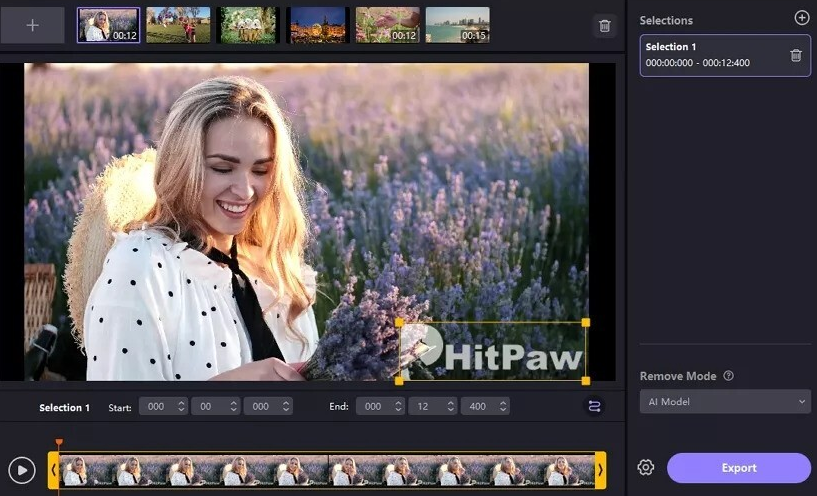
Task: Click the End seconds field showing 12
Action: [x=432, y=406]
